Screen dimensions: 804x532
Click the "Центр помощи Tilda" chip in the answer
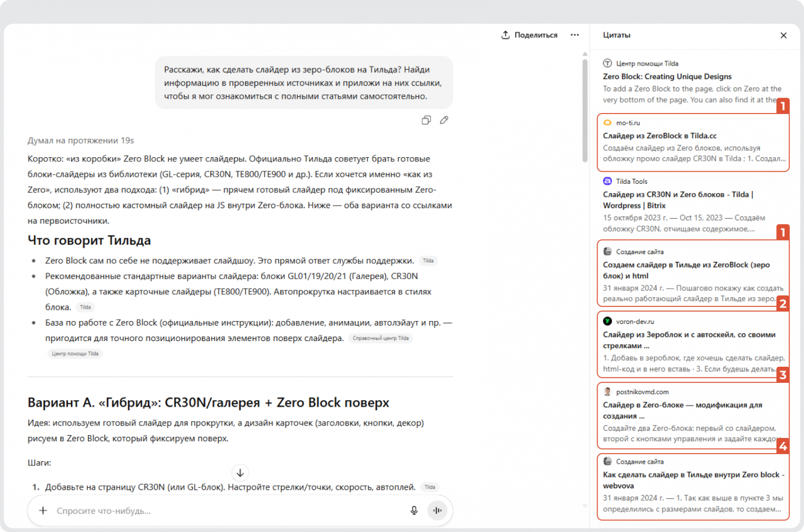tap(75, 354)
